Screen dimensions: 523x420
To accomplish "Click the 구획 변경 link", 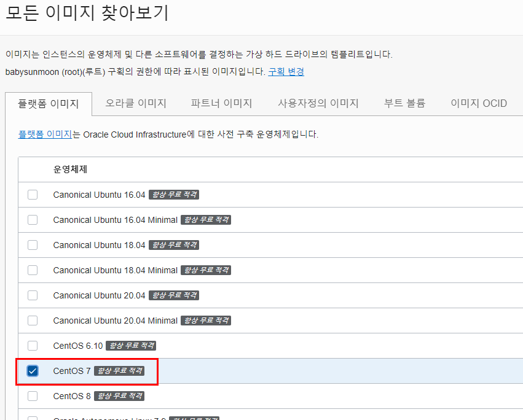I will coord(286,72).
